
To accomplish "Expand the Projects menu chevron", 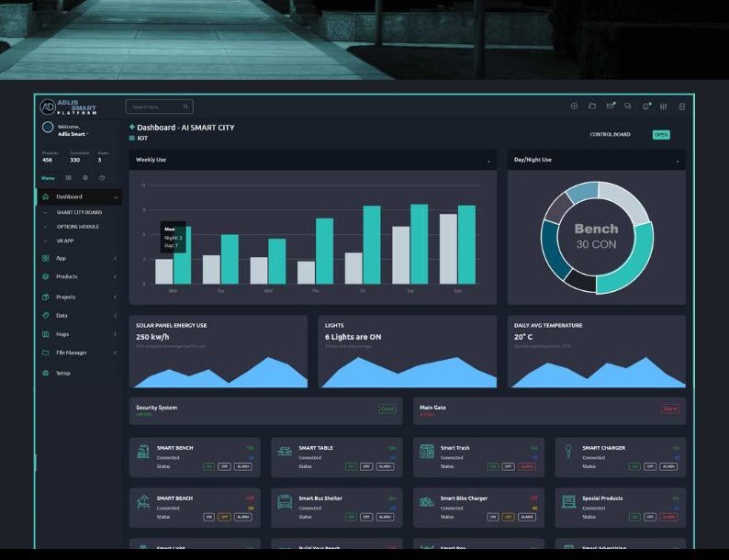I will [115, 297].
